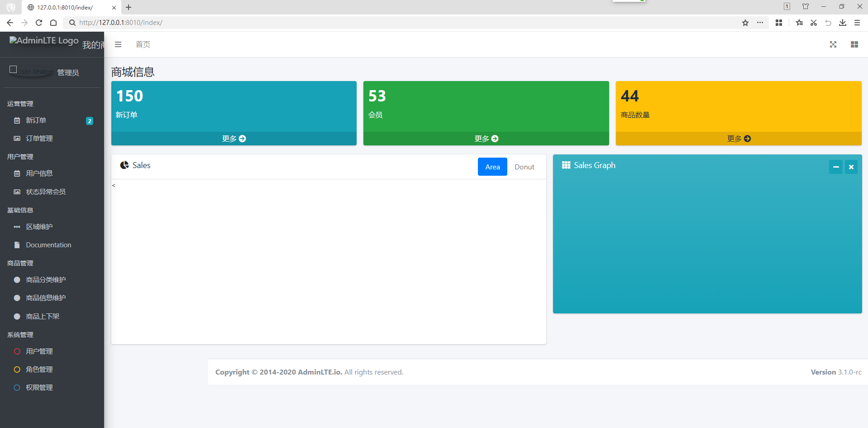Open 订单管理 in the sidebar menu
868x428 pixels.
(x=52, y=139)
